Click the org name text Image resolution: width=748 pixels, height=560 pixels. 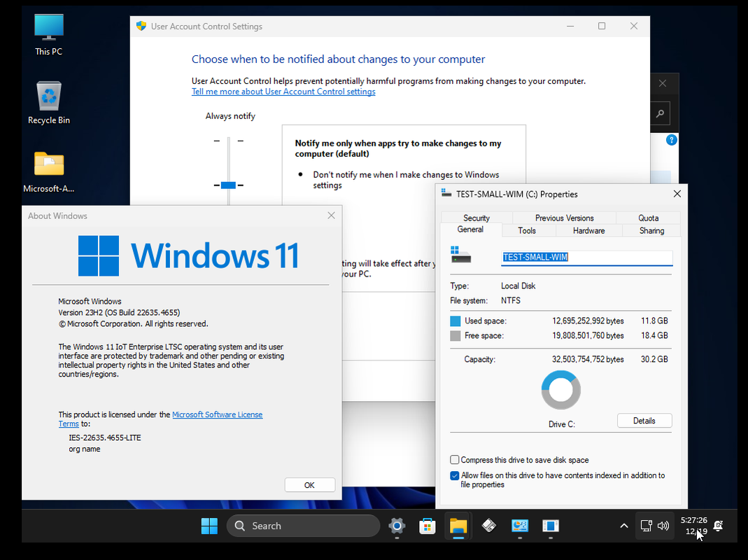pos(85,449)
